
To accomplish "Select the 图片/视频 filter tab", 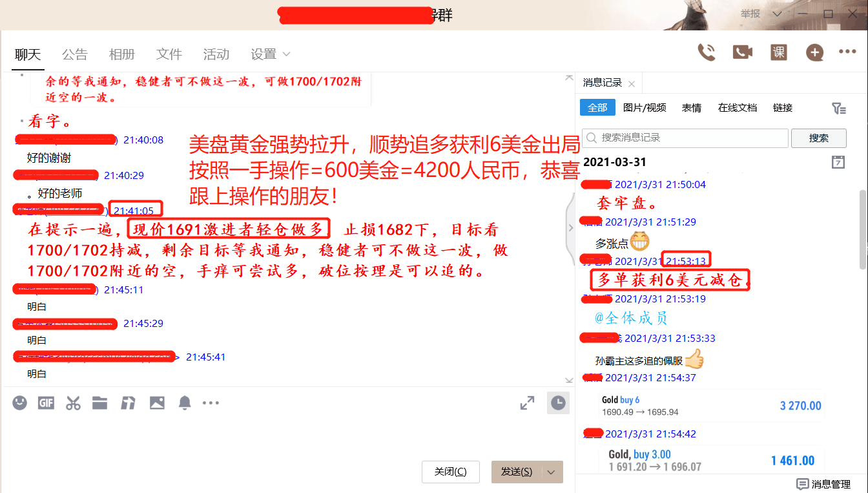I will 645,108.
